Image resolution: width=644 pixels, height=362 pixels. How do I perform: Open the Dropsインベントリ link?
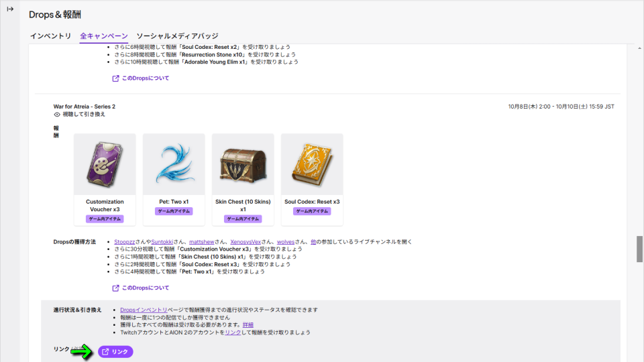pos(144,310)
